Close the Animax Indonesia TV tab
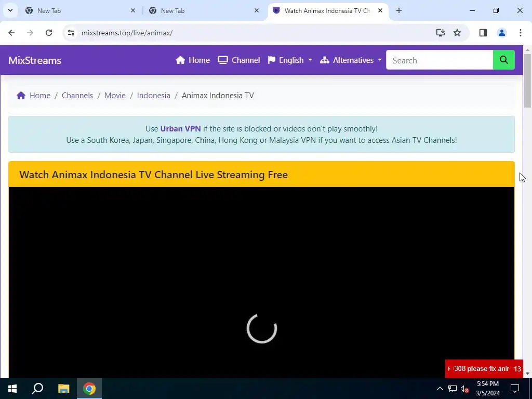This screenshot has width=532, height=399. tap(380, 10)
